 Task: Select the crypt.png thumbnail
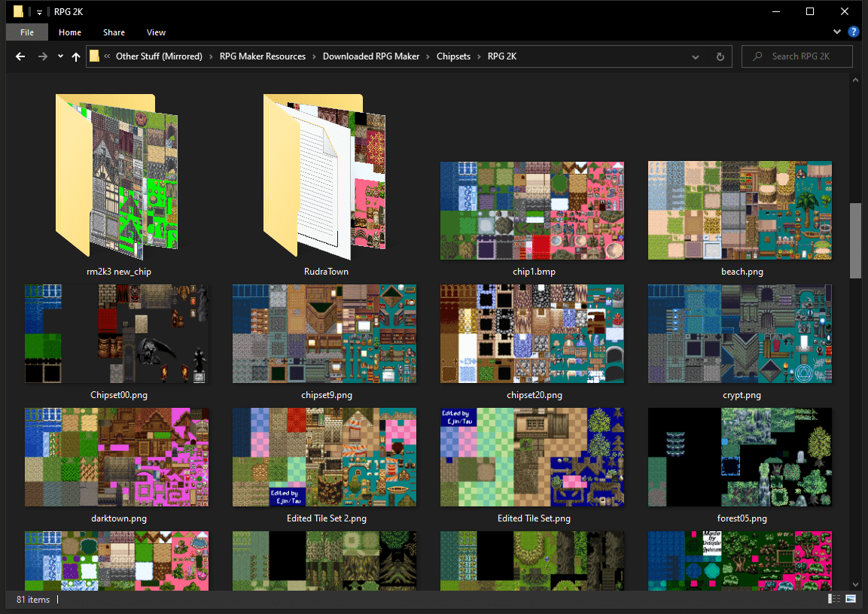(x=740, y=334)
